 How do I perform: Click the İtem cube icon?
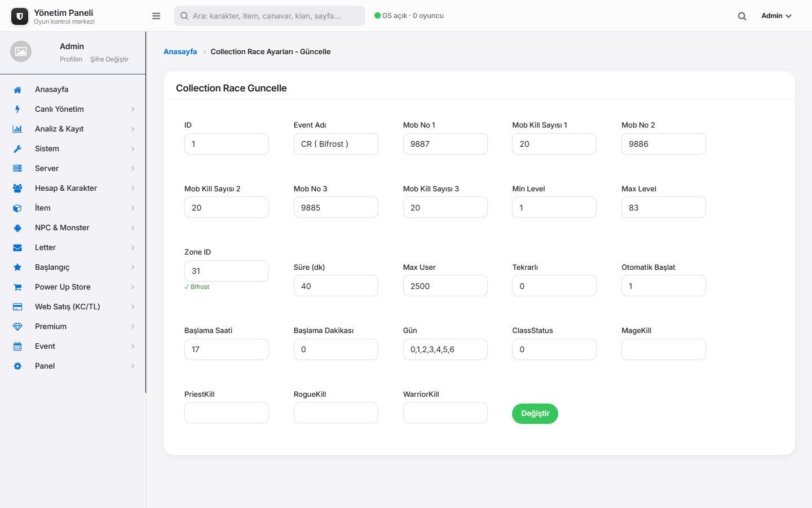point(17,208)
